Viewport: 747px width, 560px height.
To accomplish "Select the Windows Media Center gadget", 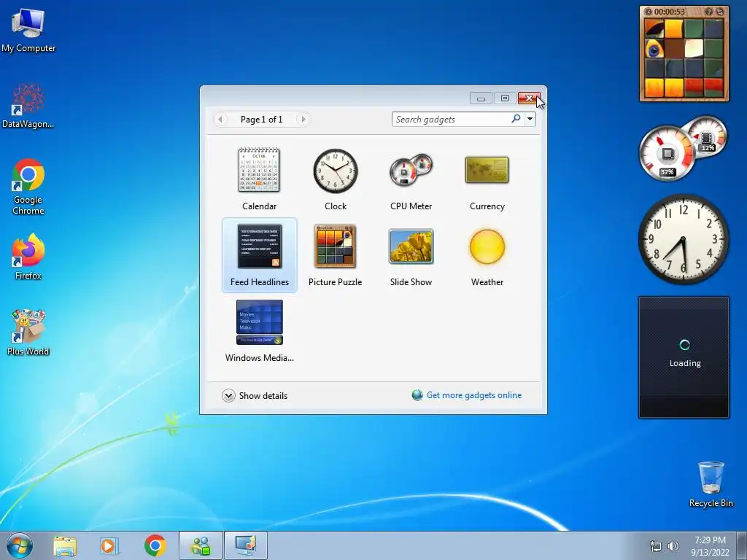I will 259,331.
